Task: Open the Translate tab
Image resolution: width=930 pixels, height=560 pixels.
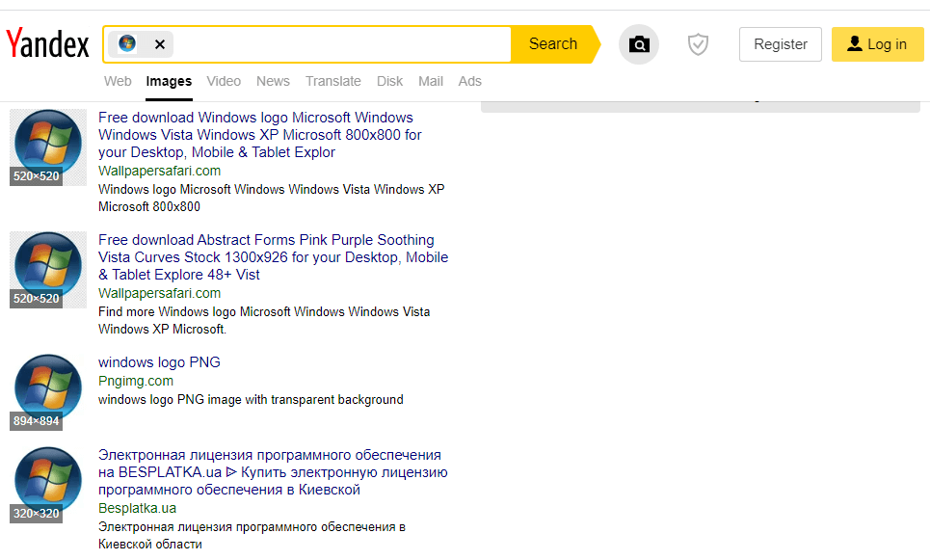Action: coord(333,81)
